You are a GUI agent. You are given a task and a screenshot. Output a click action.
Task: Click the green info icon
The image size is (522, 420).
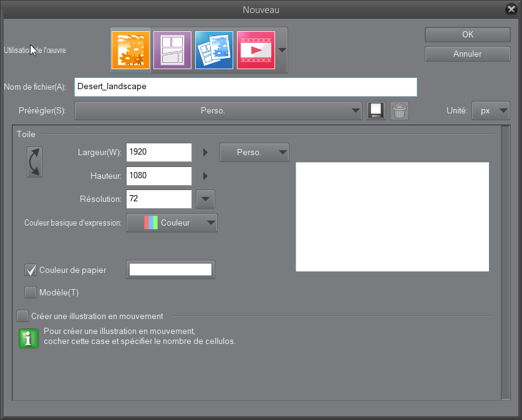(29, 338)
